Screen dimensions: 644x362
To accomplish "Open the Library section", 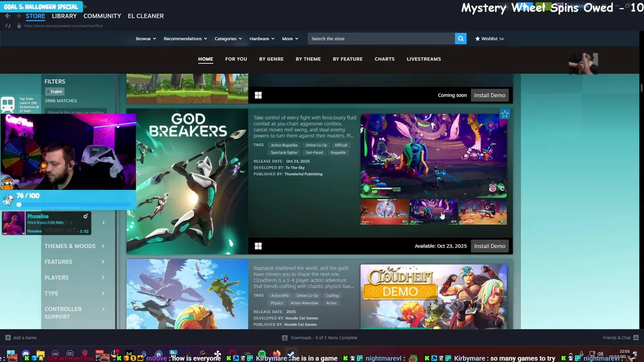I will [x=64, y=16].
